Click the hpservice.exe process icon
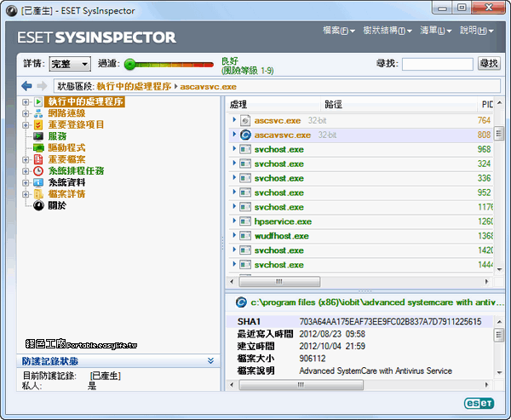Image resolution: width=511 pixels, height=420 pixels. pyautogui.click(x=245, y=222)
